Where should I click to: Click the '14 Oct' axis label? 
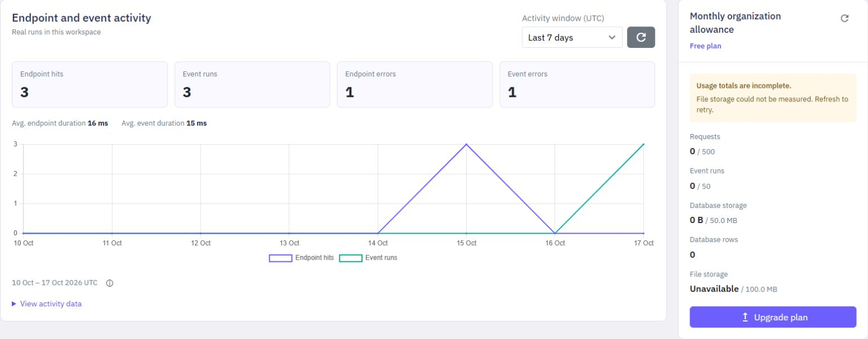point(378,243)
